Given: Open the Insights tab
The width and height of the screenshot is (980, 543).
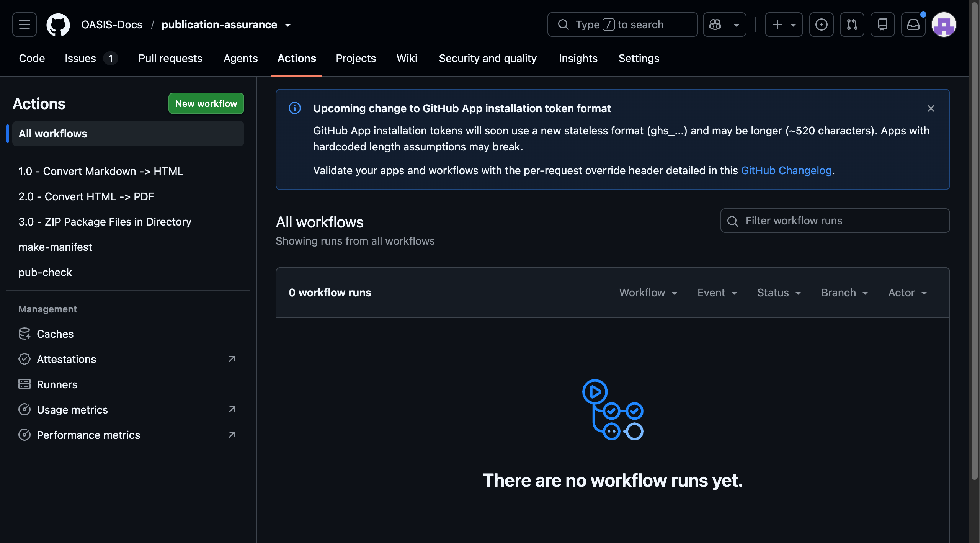Looking at the screenshot, I should pos(578,58).
